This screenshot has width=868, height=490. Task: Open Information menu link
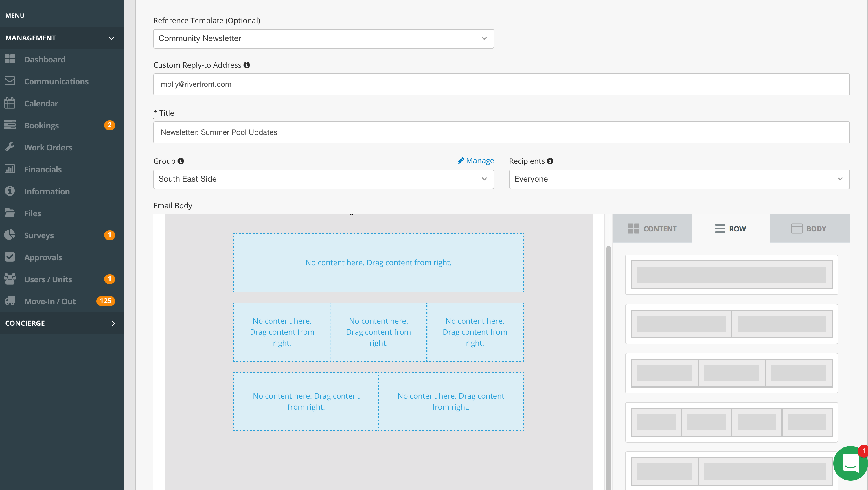point(47,191)
